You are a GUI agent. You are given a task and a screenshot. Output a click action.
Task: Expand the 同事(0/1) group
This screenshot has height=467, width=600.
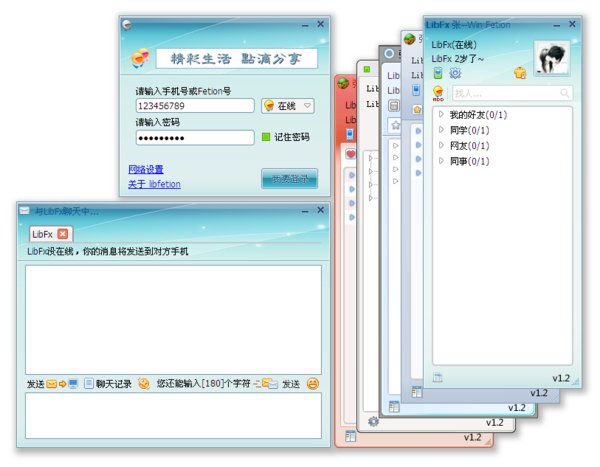coord(441,160)
